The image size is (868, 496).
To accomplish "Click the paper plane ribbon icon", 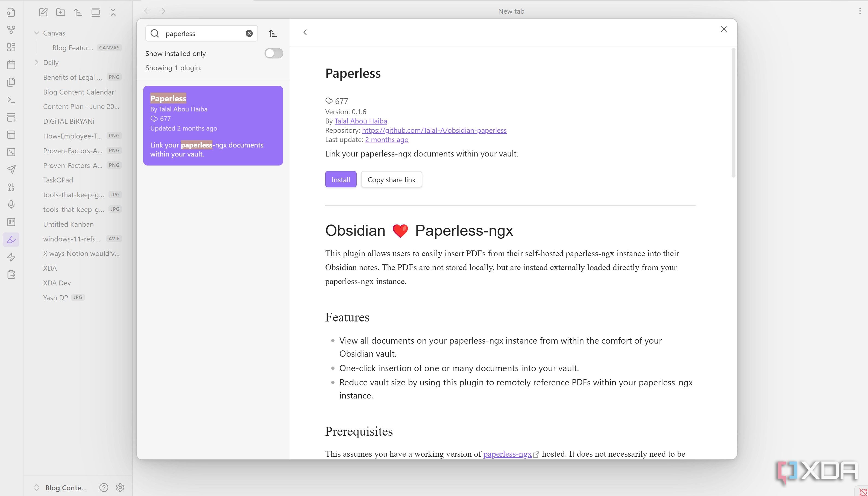I will [11, 170].
